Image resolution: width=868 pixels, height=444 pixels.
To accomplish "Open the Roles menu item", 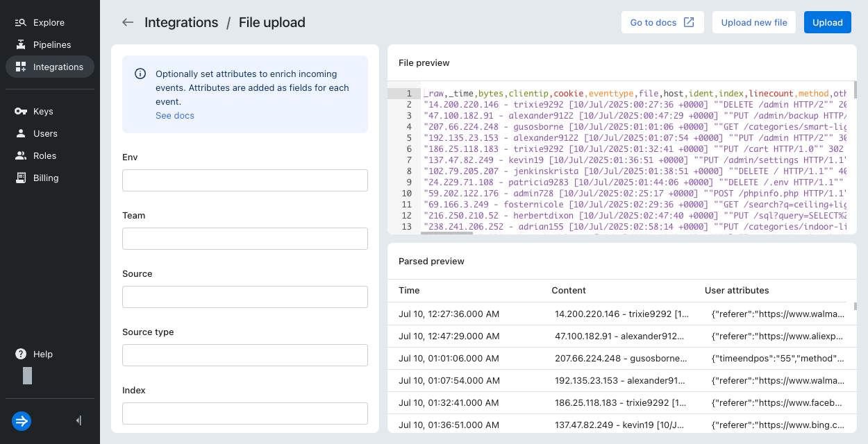I will click(50, 155).
